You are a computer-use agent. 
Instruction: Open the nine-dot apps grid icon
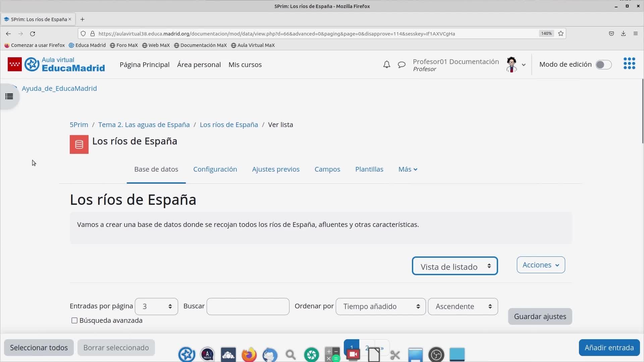point(629,63)
